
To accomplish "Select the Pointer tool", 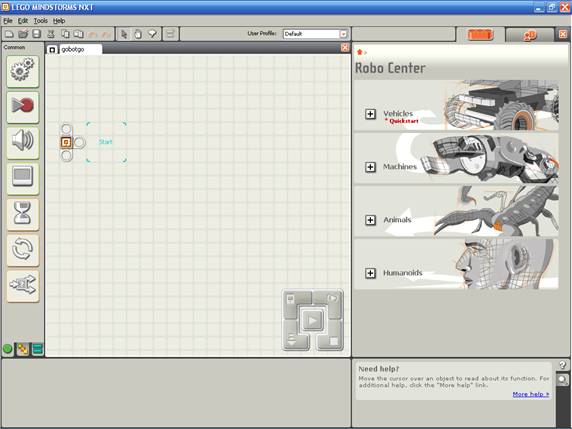I will point(124,34).
